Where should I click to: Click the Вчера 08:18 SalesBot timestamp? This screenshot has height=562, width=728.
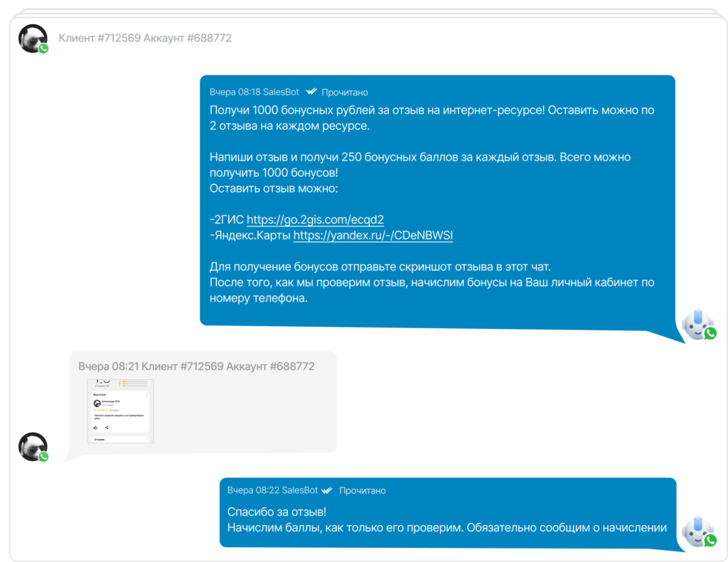tap(255, 92)
